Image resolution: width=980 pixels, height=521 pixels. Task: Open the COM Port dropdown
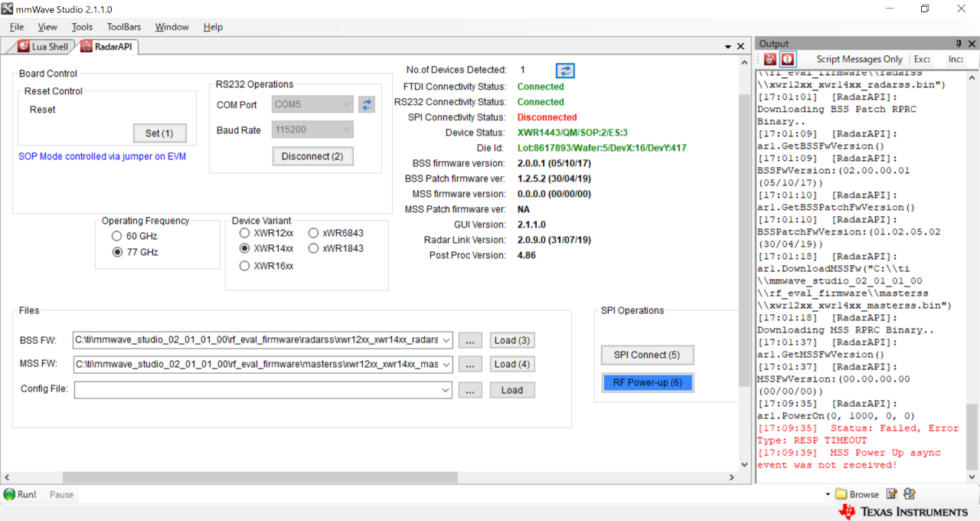tap(346, 105)
